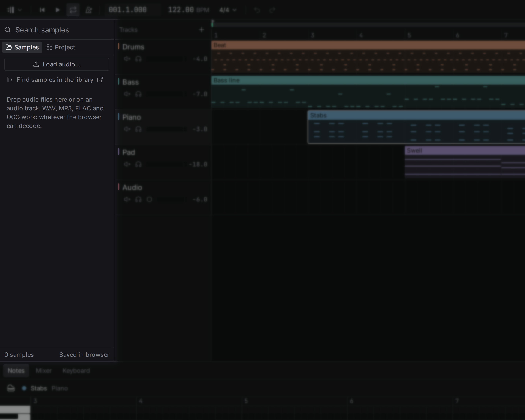525x420 pixels.
Task: Jump back to start with rewind button
Action: tap(42, 10)
